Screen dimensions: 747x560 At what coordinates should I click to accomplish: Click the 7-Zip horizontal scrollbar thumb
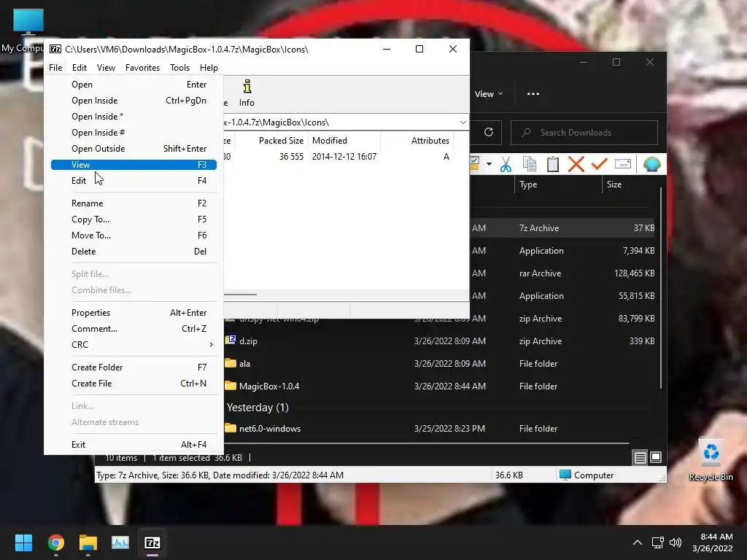(241, 295)
